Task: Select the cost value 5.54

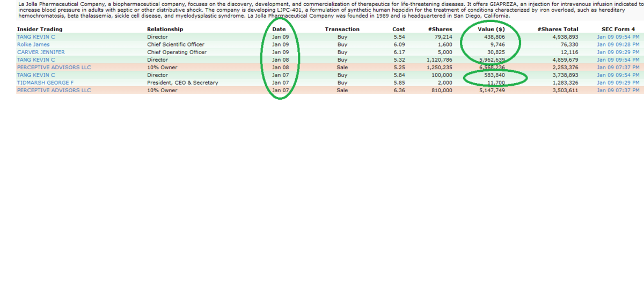Action: point(399,37)
